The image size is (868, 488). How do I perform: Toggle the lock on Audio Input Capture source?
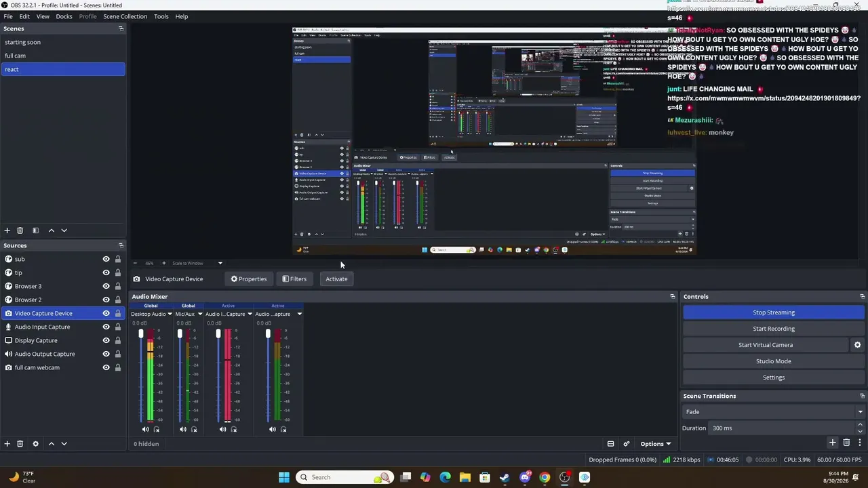click(x=117, y=327)
